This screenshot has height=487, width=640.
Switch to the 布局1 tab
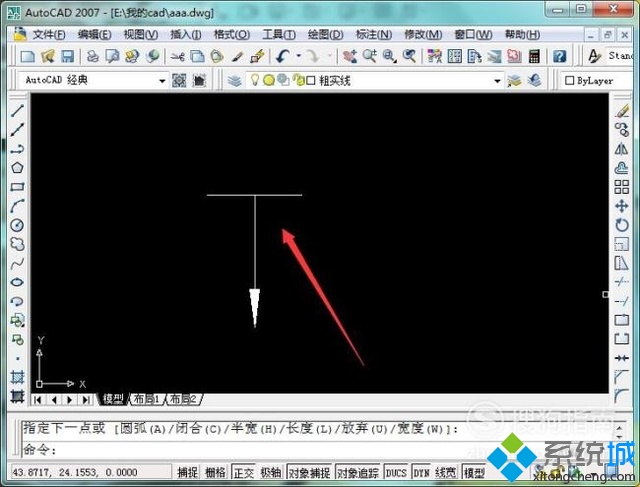pos(147,399)
